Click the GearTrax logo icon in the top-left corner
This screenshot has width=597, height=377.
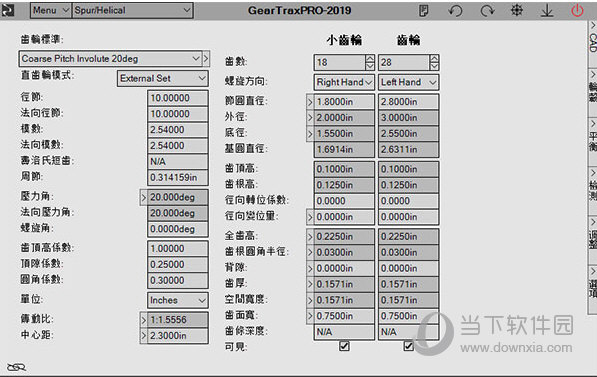8,10
